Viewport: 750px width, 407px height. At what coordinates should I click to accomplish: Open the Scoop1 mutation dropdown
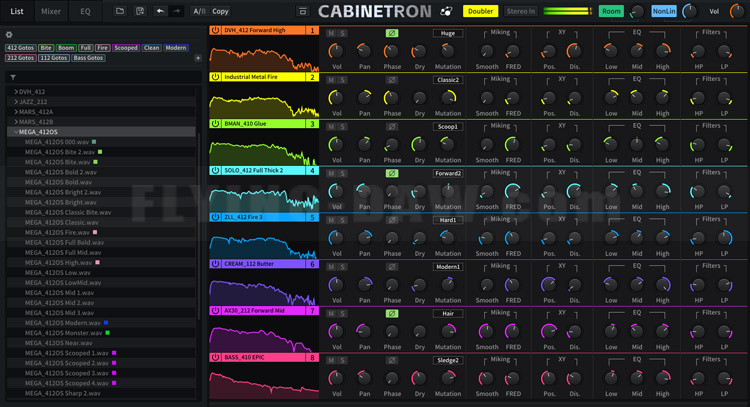point(448,127)
